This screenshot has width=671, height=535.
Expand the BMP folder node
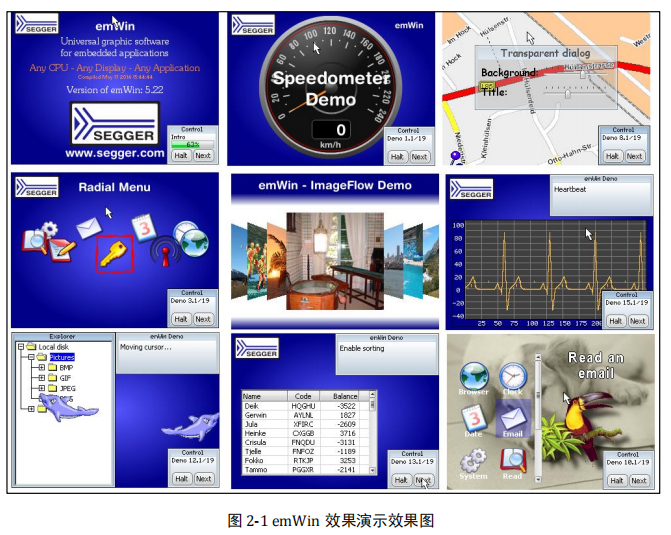pyautogui.click(x=42, y=368)
